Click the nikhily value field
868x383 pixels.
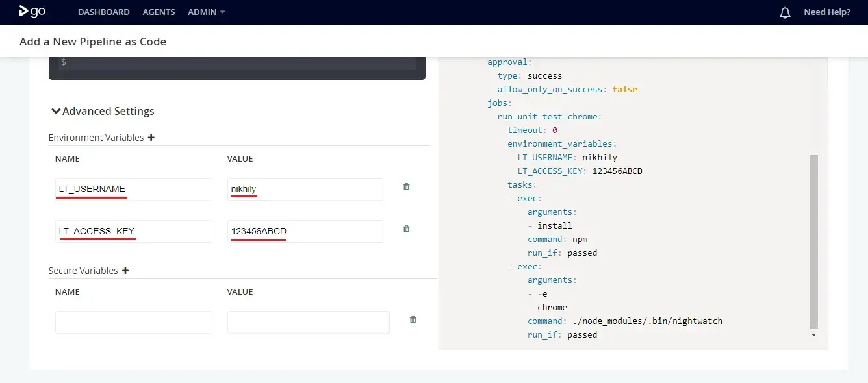(x=305, y=190)
